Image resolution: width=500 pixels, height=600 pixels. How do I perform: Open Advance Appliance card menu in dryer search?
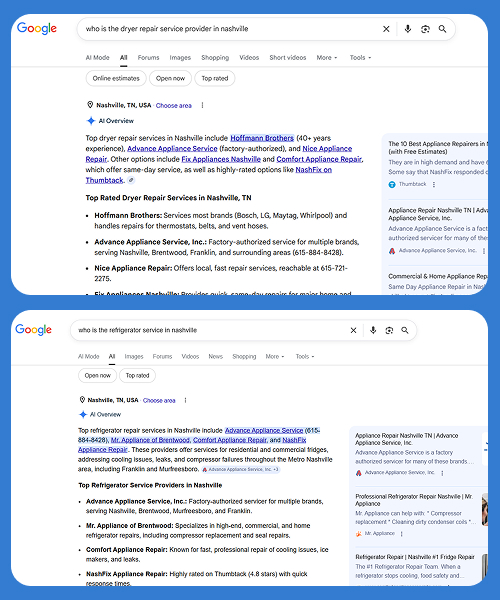point(484,251)
